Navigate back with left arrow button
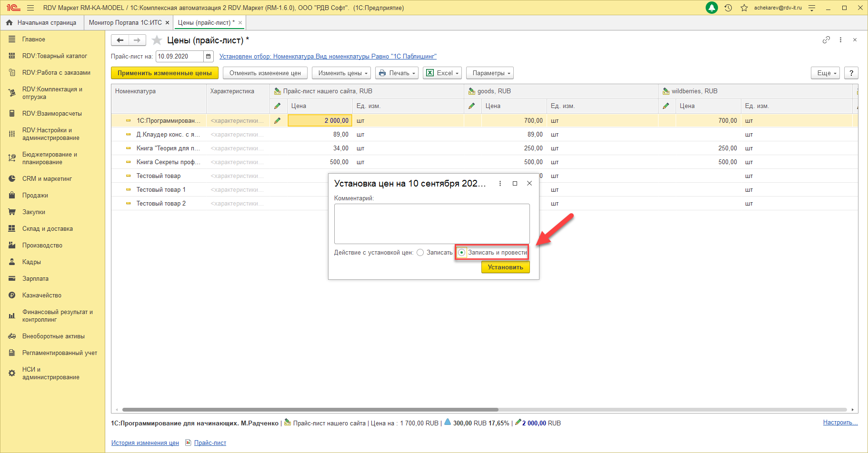The height and width of the screenshot is (453, 868). click(120, 40)
